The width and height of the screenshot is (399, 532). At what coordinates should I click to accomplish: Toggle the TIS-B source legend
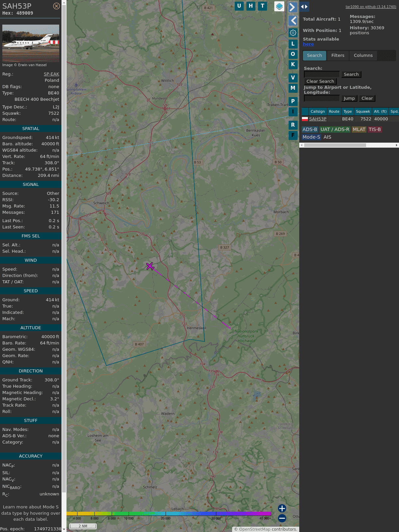pos(375,130)
